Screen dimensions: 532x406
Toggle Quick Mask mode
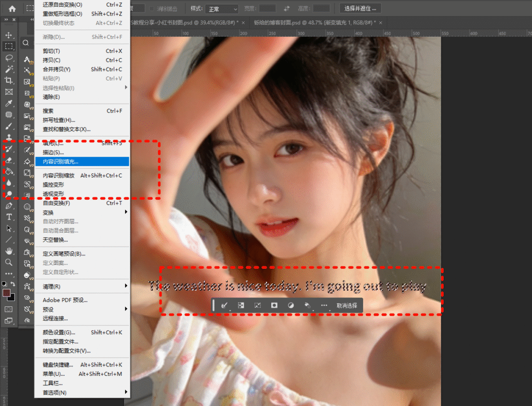point(9,309)
